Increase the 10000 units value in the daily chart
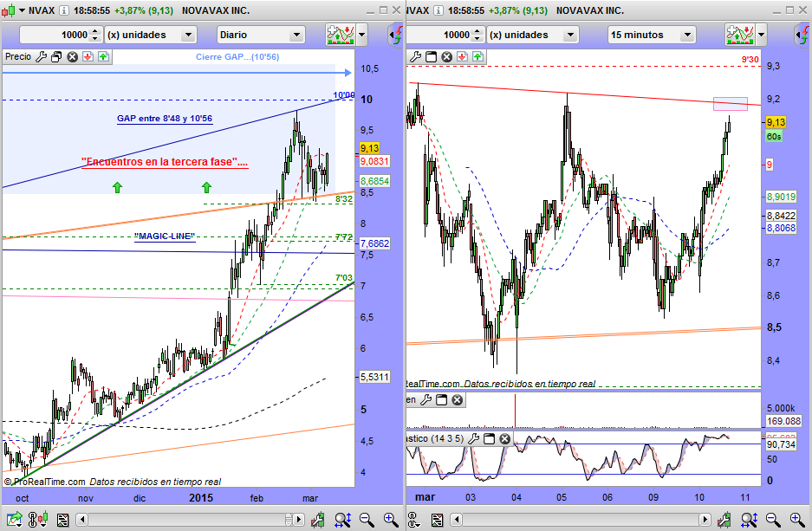 [94, 31]
